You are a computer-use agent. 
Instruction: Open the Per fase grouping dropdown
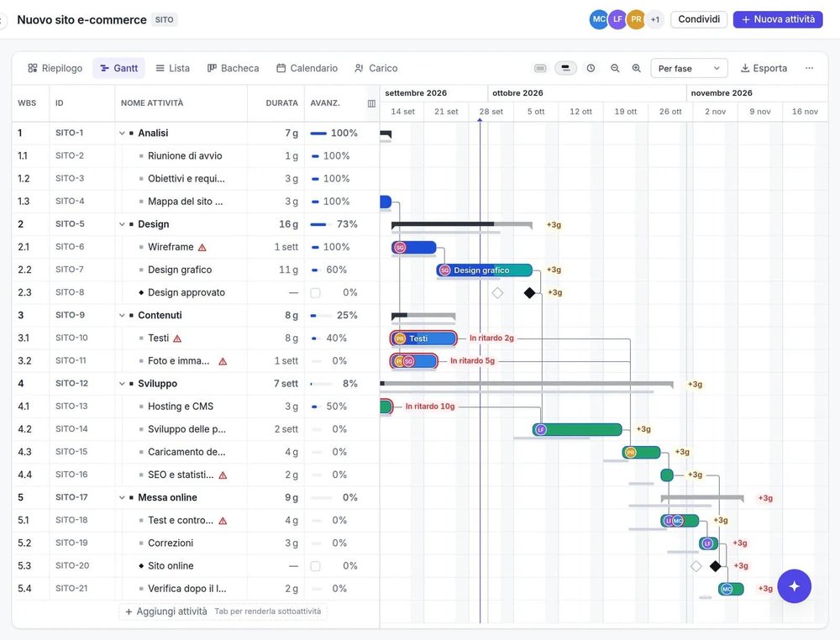[689, 69]
